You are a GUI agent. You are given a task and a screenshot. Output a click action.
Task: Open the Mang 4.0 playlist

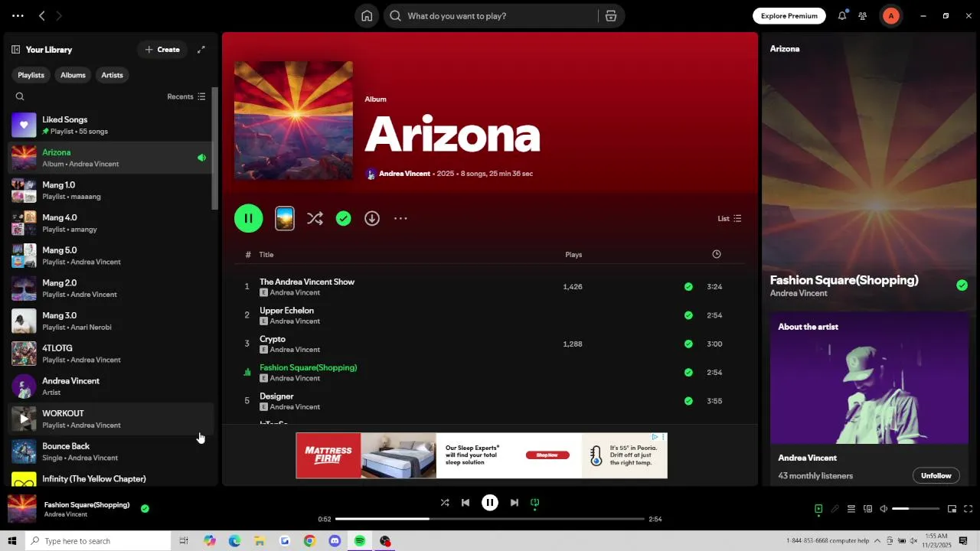pos(109,223)
